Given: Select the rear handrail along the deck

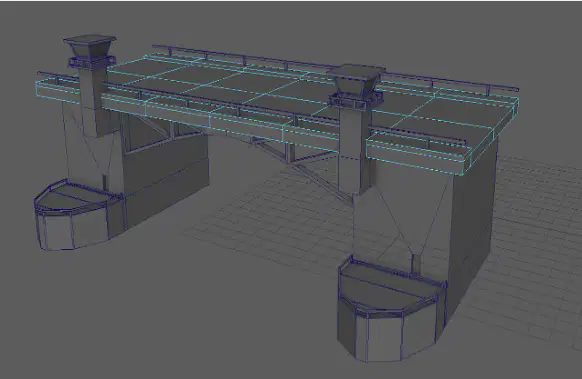Looking at the screenshot, I should click(x=334, y=69).
